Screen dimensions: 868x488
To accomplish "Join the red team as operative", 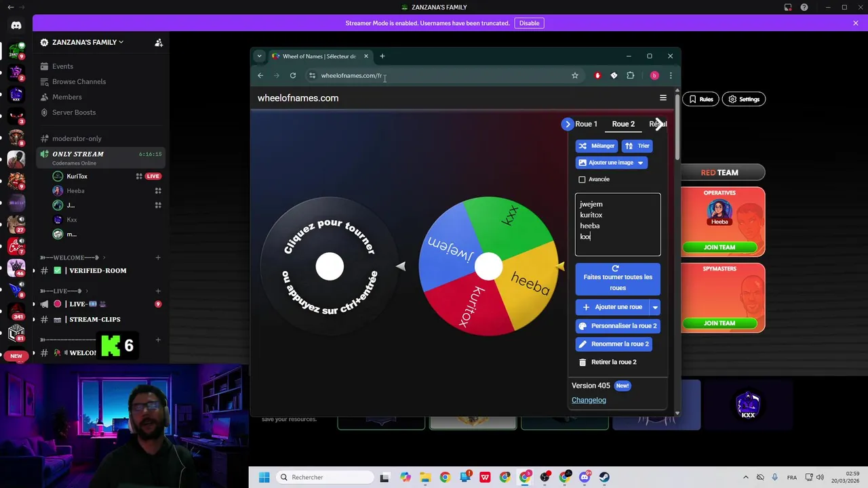I will pos(719,247).
